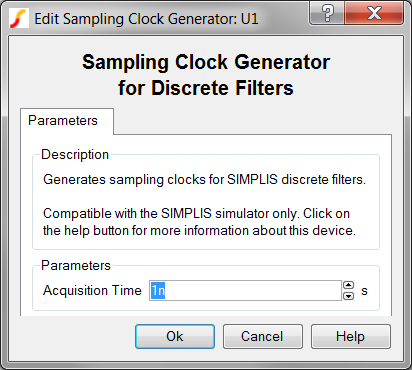Click the question mark context help button
Viewport: 412px width, 370px height.
[x=327, y=13]
